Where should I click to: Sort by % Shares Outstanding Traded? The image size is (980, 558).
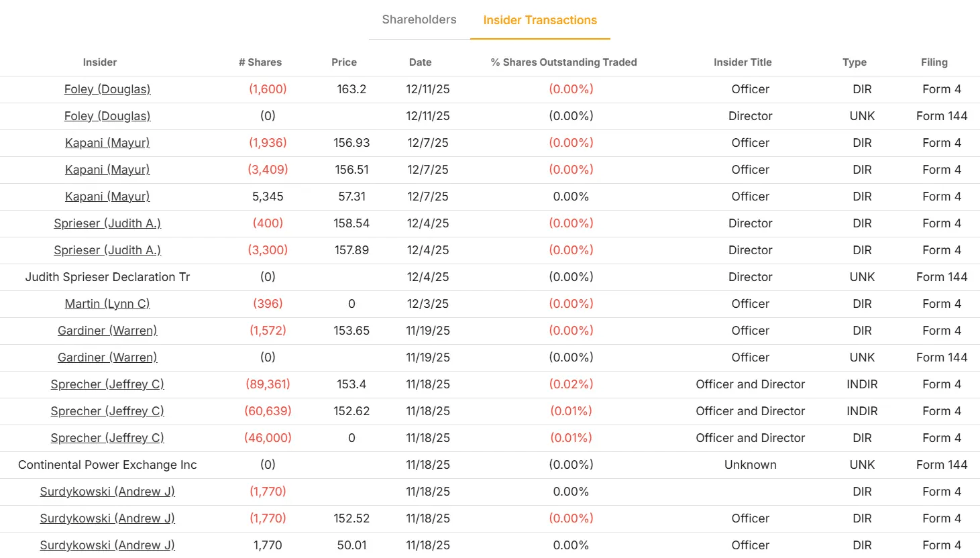564,62
